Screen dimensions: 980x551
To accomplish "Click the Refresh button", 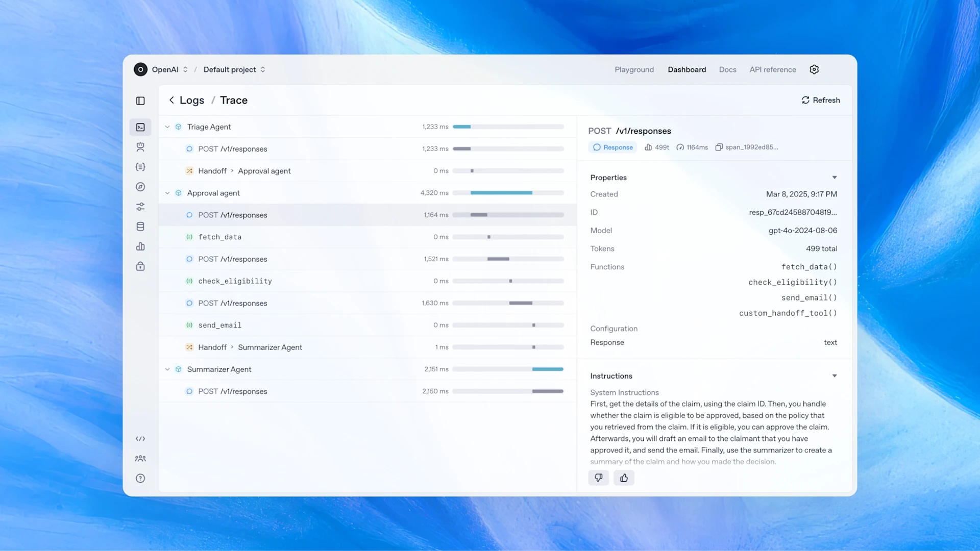I will tap(820, 100).
